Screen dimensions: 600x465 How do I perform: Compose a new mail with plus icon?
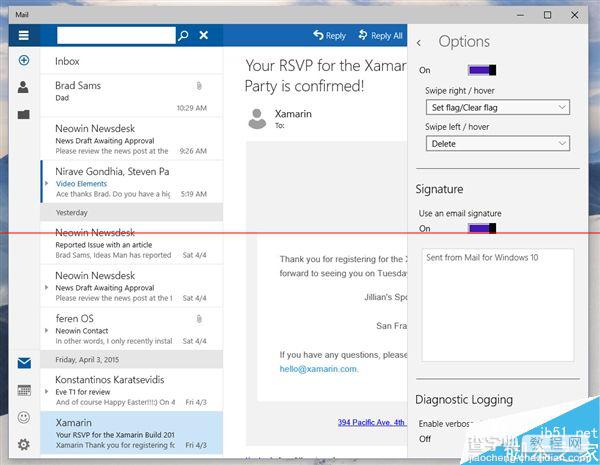(24, 60)
